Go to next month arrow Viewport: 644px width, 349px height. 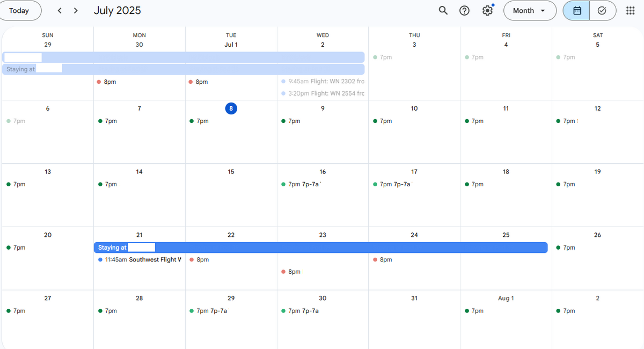click(x=76, y=11)
